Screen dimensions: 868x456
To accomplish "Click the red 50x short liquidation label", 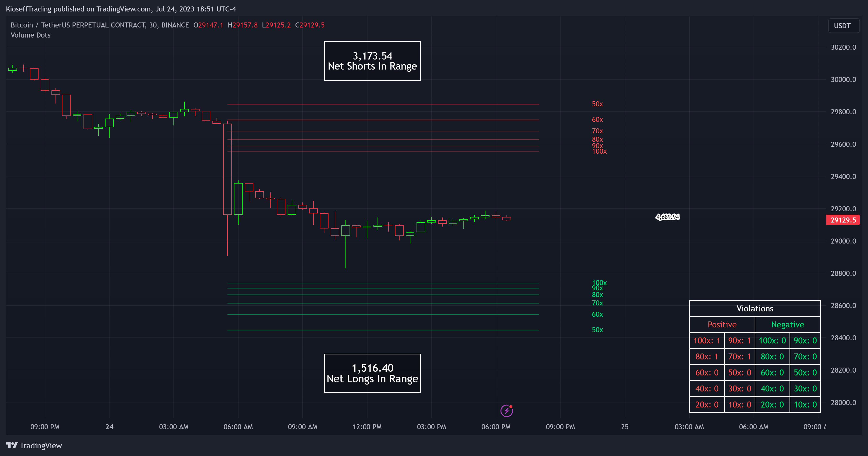I will coord(597,104).
